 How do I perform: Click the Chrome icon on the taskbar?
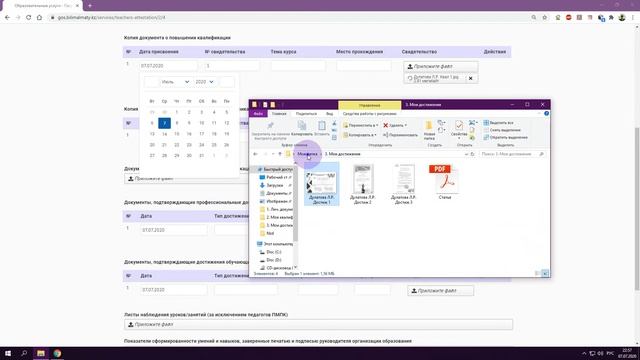[57, 353]
